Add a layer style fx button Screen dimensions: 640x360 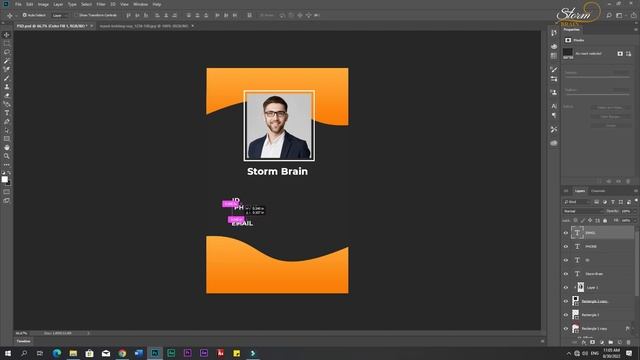pyautogui.click(x=584, y=342)
